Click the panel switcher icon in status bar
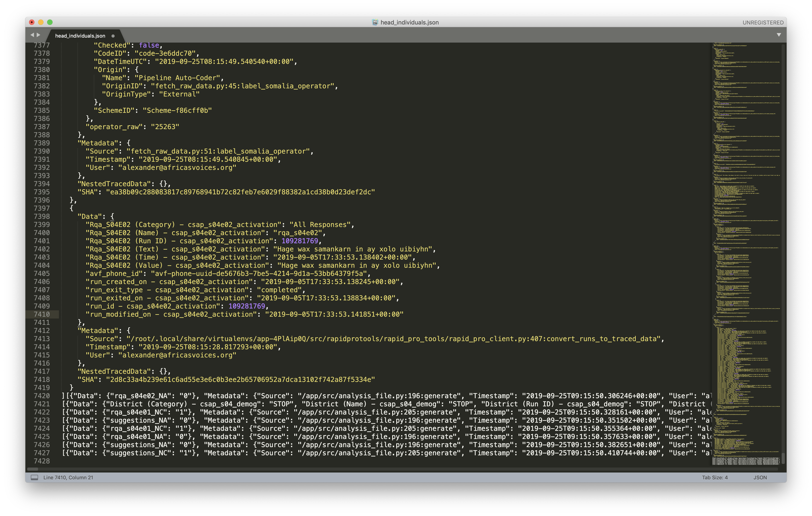The width and height of the screenshot is (812, 516). tap(34, 477)
